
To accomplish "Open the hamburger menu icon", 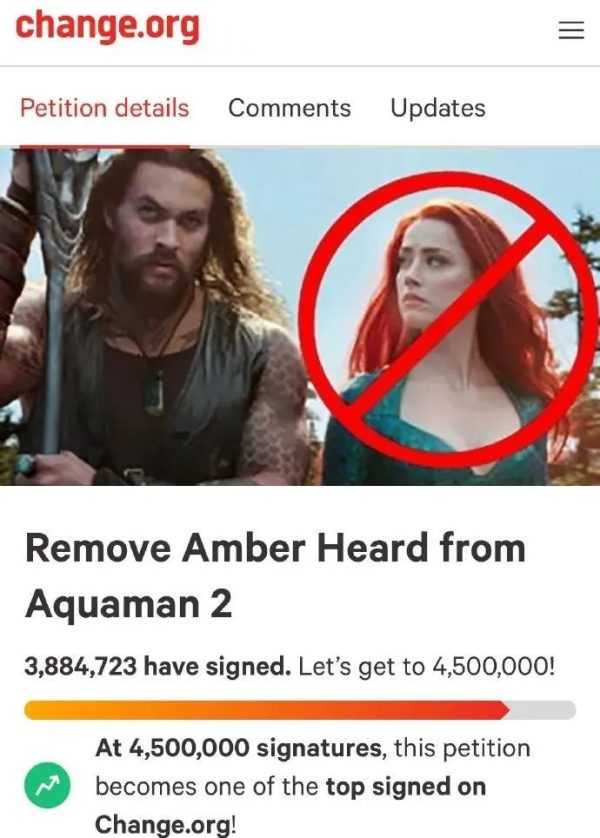I will coord(571,30).
